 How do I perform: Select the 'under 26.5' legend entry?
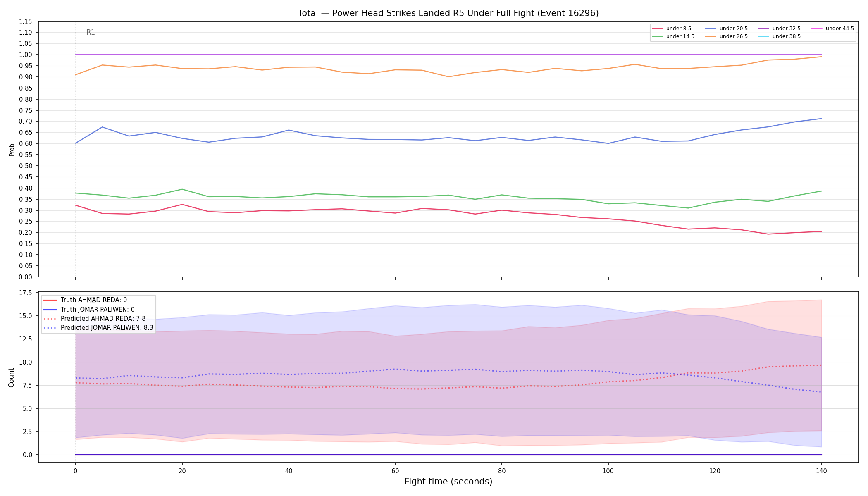click(x=726, y=36)
